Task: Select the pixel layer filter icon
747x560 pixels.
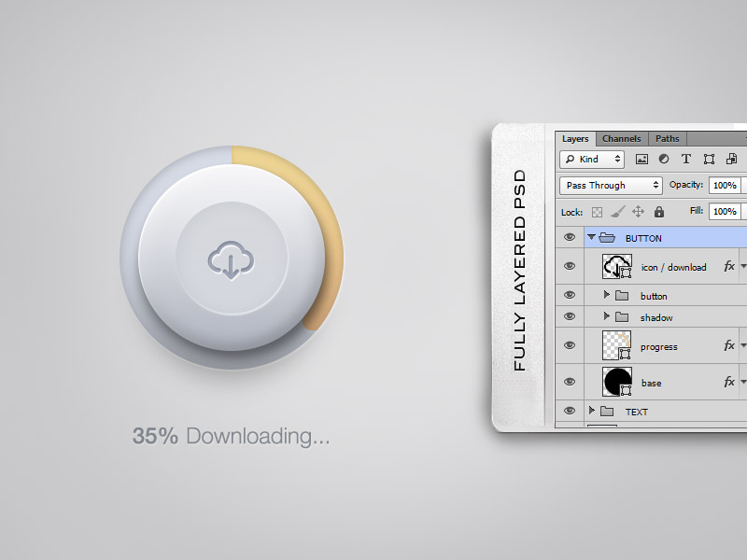Action: point(641,159)
